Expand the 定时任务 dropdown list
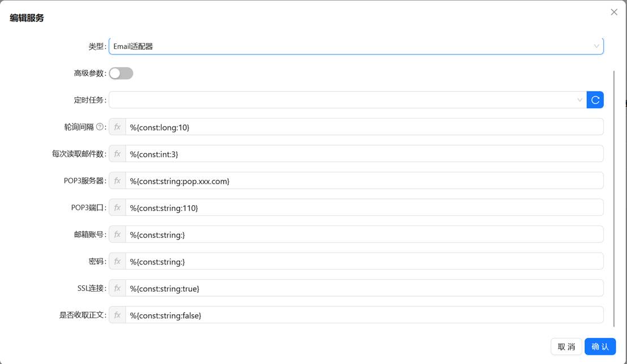 click(x=347, y=100)
